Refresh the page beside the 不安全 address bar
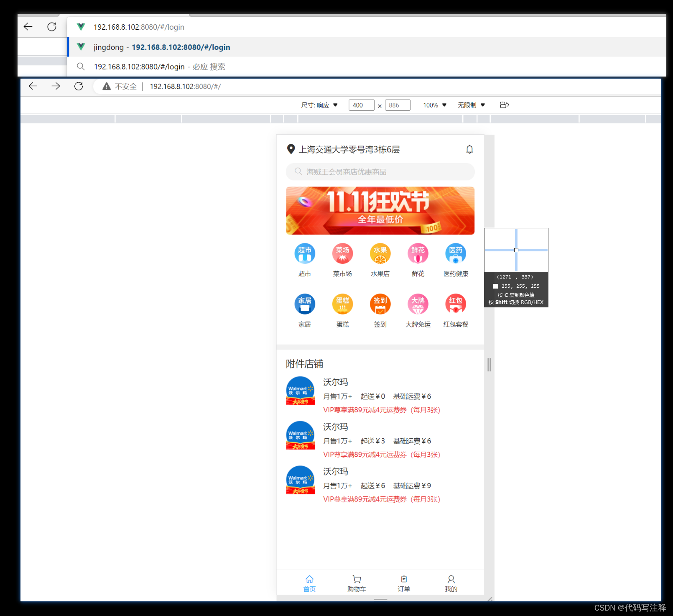 click(x=79, y=86)
